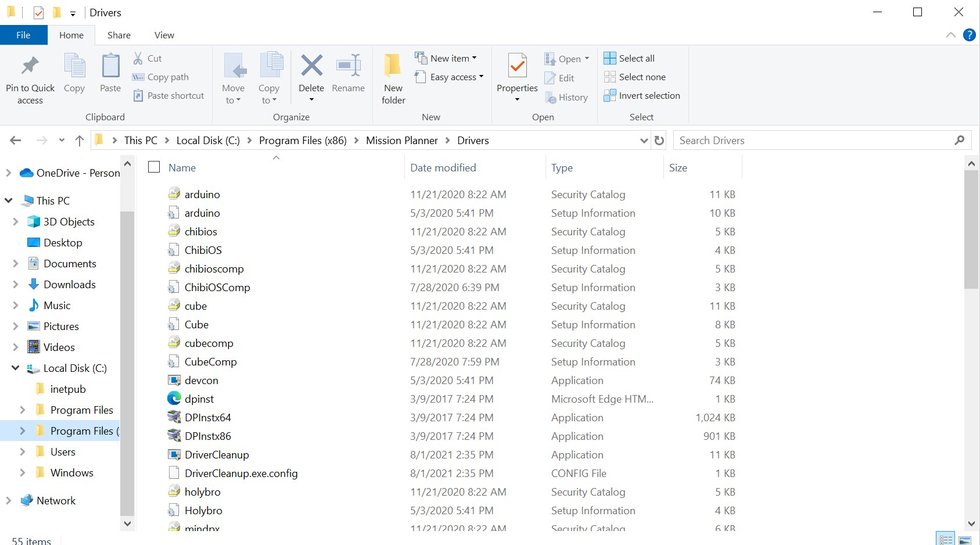Collapse the ribbon with the chevron
This screenshot has width=980, height=545.
point(951,35)
